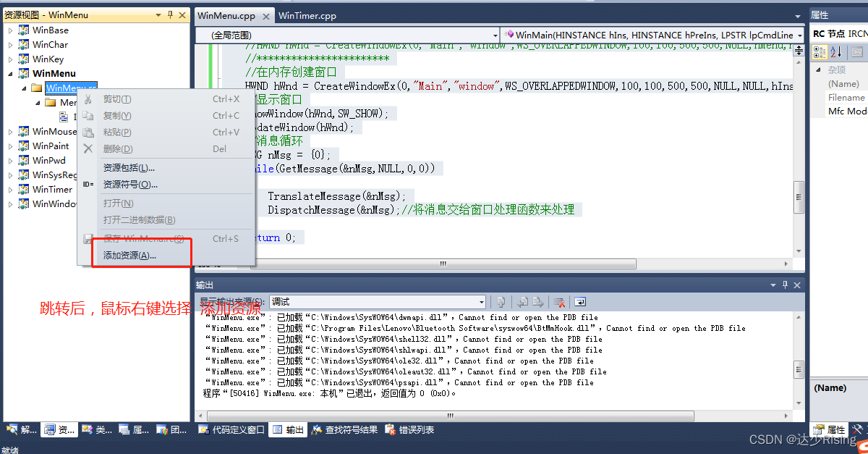Open the output source dropdown showing 调试
This screenshot has height=454, width=868.
tap(378, 302)
